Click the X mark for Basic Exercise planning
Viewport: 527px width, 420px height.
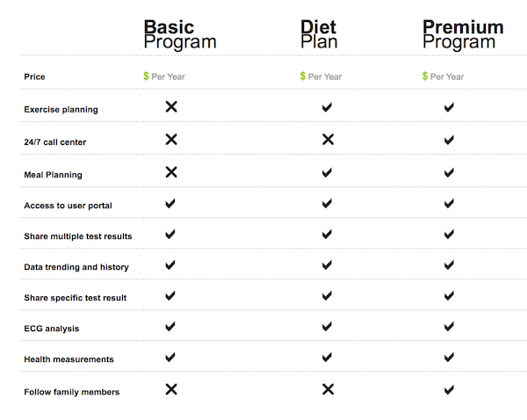click(x=171, y=107)
